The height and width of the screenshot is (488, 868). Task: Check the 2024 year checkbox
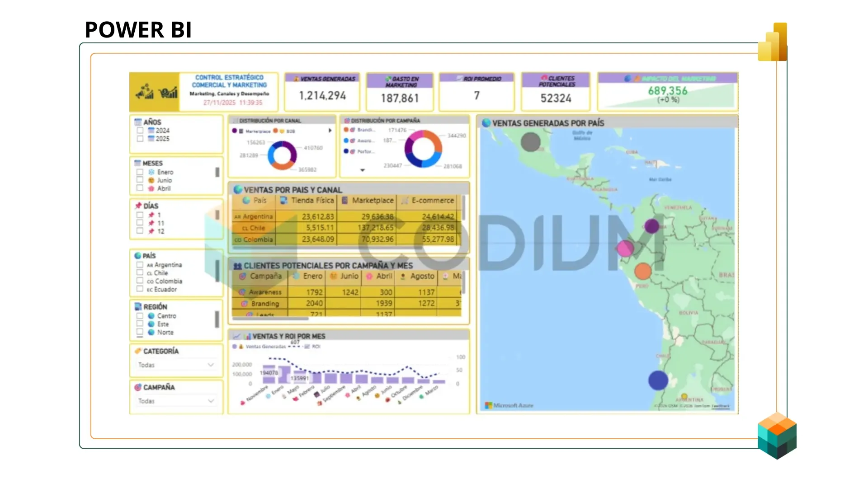pyautogui.click(x=140, y=130)
